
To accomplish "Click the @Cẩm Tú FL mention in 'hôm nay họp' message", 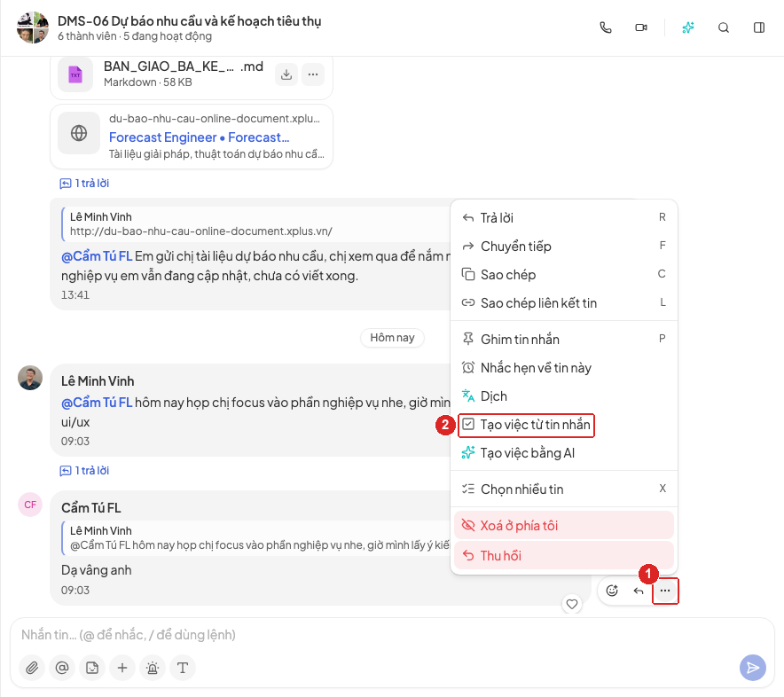I will pyautogui.click(x=97, y=403).
